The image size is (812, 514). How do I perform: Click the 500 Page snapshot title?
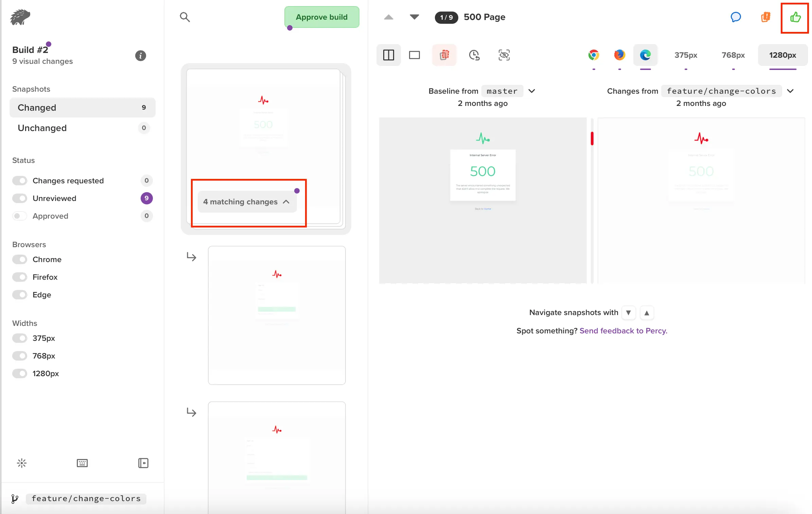pyautogui.click(x=484, y=17)
